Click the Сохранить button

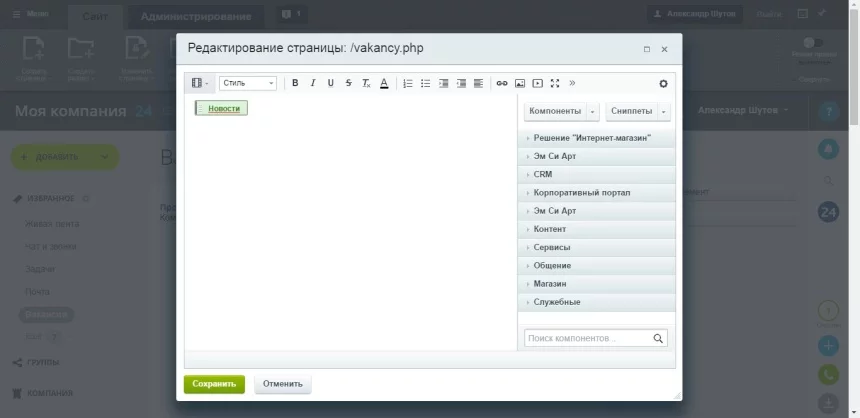214,384
